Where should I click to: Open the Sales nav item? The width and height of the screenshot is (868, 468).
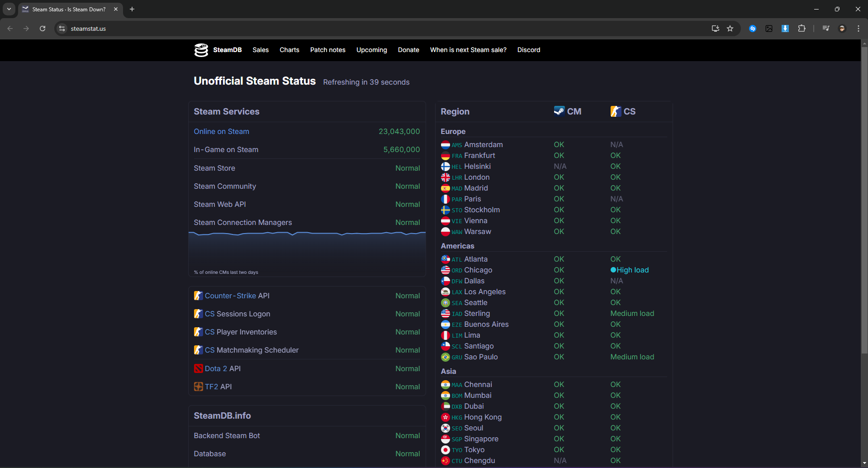point(261,50)
